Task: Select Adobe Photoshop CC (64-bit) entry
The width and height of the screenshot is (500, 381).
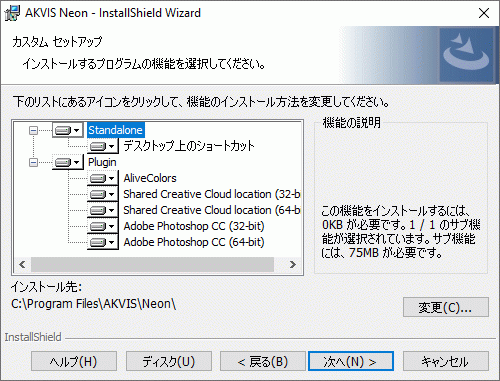Action: click(194, 242)
